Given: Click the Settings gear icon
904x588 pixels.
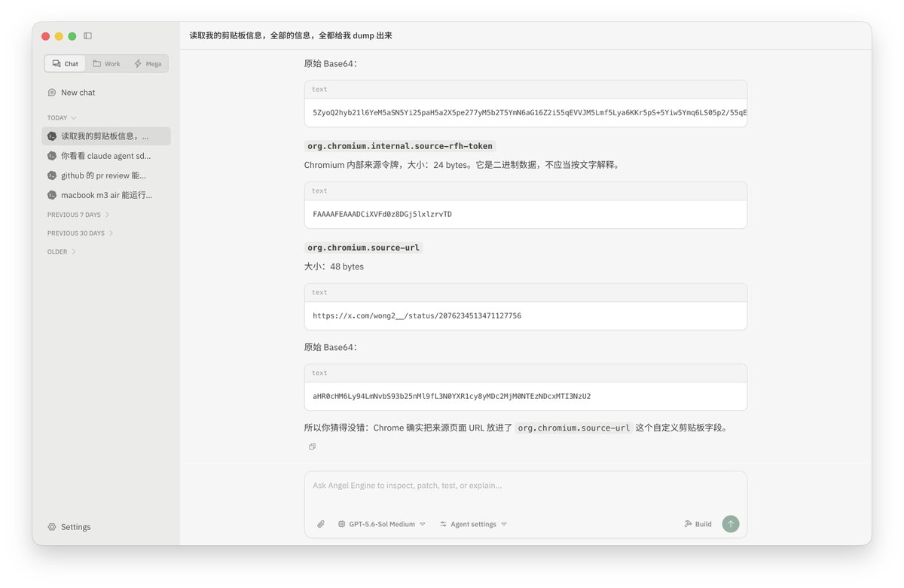Looking at the screenshot, I should (x=52, y=527).
